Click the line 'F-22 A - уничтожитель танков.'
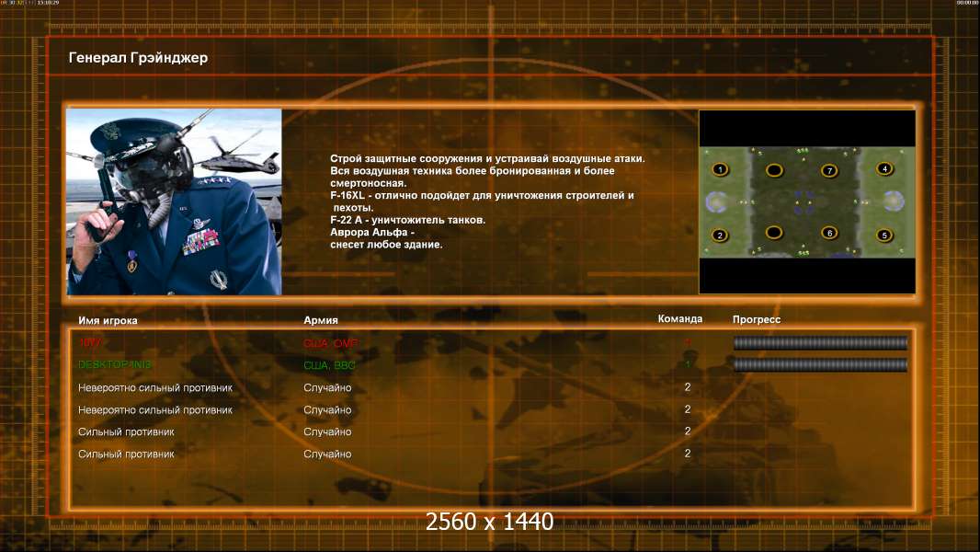This screenshot has width=980, height=552. [x=407, y=220]
